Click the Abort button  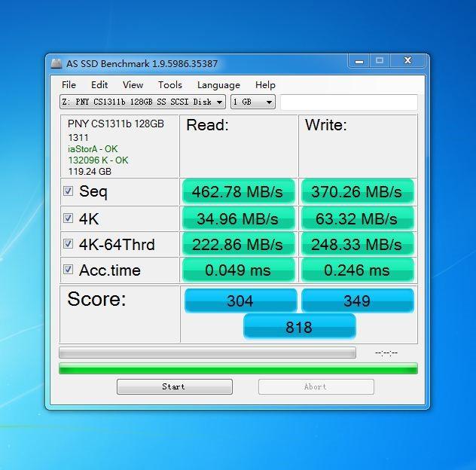[316, 386]
